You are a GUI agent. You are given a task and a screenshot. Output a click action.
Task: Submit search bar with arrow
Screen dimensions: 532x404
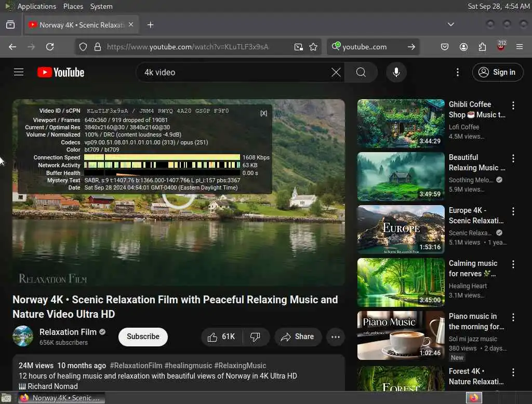[x=411, y=47]
